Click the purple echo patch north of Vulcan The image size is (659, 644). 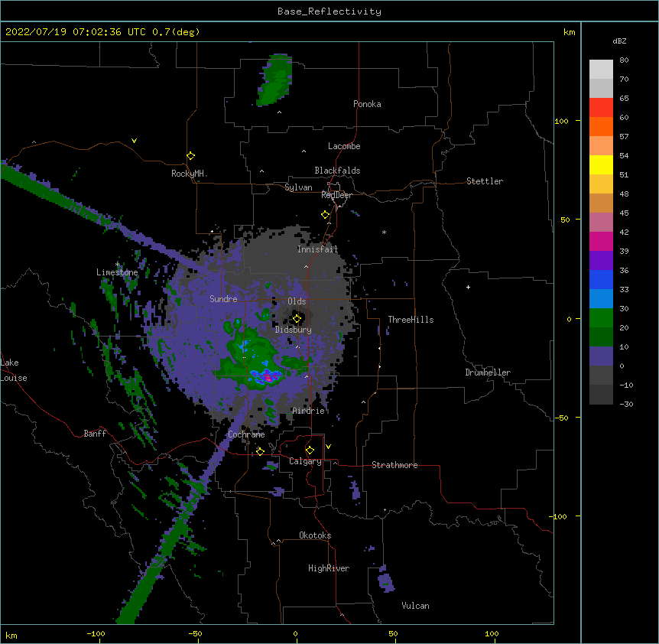385,579
